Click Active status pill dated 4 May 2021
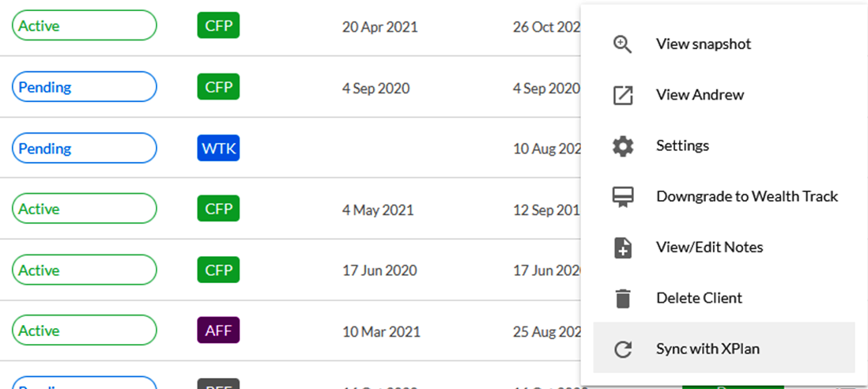Image resolution: width=868 pixels, height=389 pixels. [84, 209]
